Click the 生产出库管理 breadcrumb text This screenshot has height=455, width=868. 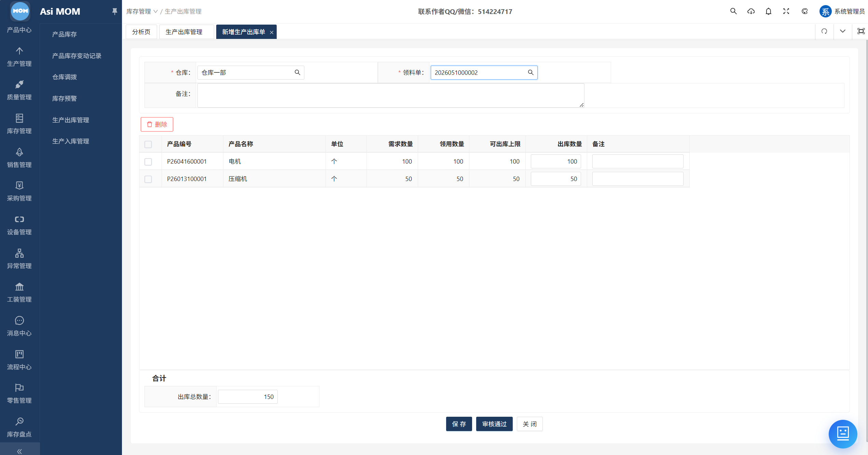tap(183, 11)
